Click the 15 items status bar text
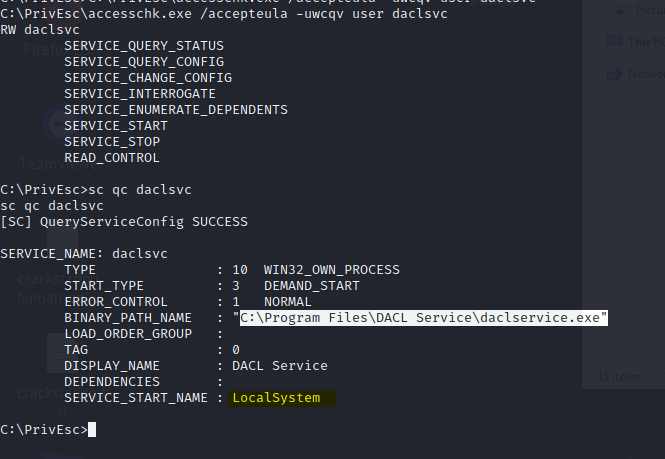665x459 pixels. (x=619, y=377)
